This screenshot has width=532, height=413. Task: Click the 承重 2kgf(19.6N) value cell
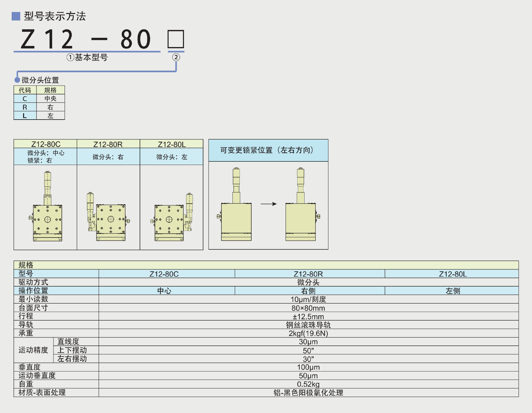[x=308, y=333]
